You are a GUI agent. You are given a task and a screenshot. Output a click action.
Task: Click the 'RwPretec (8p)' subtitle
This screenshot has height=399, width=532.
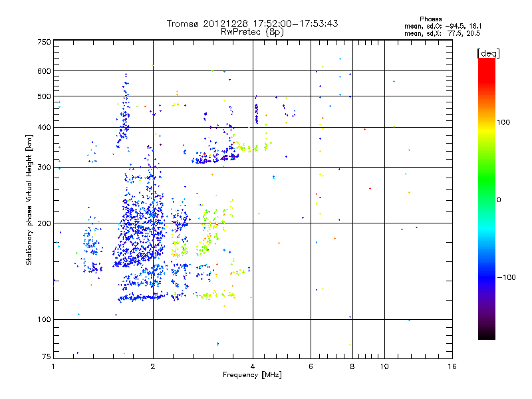point(252,32)
